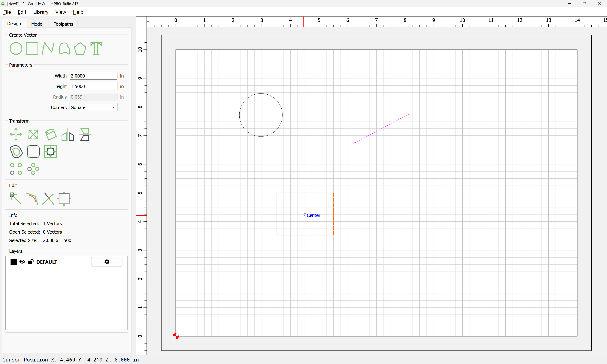Open the Library menu
This screenshot has width=607, height=364.
coord(41,12)
